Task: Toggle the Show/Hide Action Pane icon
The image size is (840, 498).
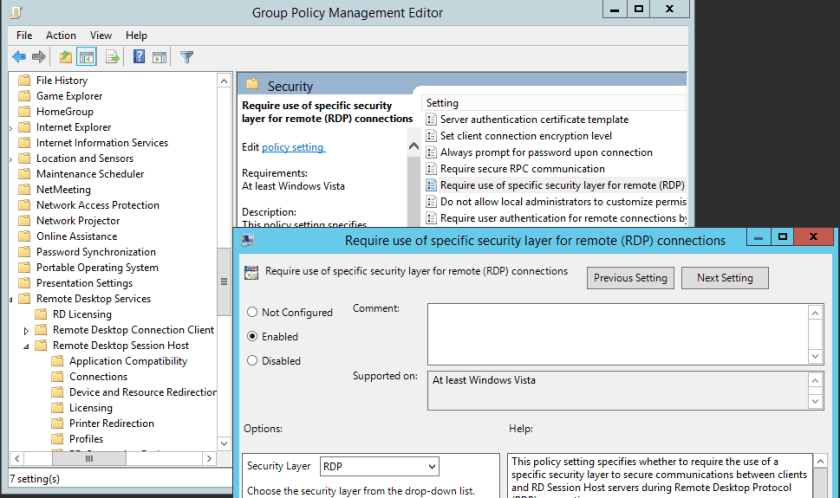Action: coord(160,57)
